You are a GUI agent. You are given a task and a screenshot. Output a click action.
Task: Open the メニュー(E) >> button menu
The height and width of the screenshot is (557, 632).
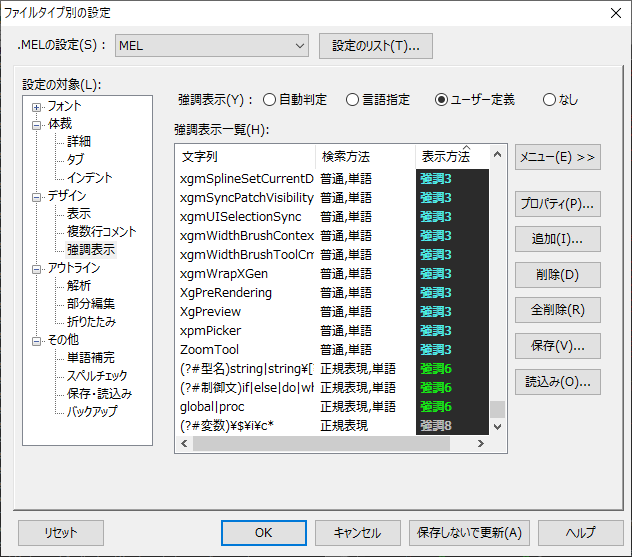tap(558, 157)
